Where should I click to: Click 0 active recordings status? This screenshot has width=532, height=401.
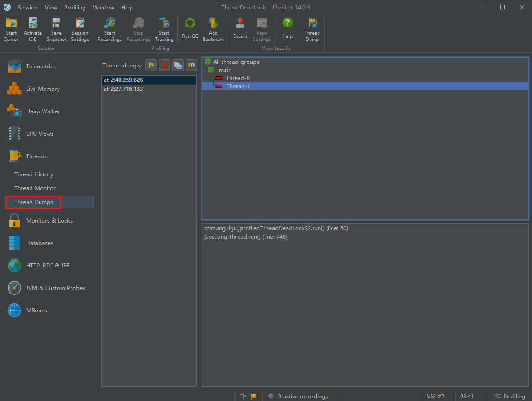pos(303,396)
